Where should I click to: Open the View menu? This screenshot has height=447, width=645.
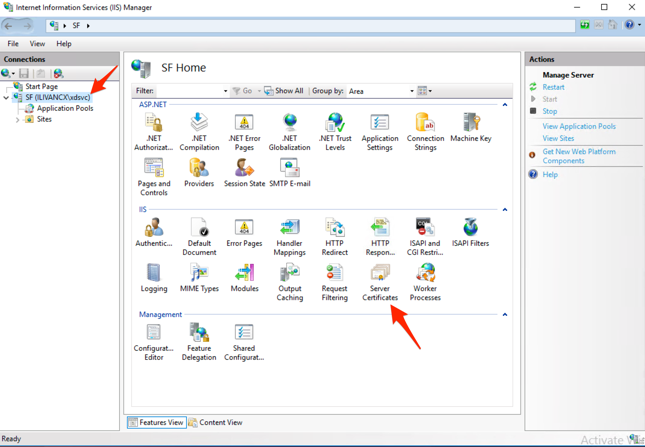(37, 44)
